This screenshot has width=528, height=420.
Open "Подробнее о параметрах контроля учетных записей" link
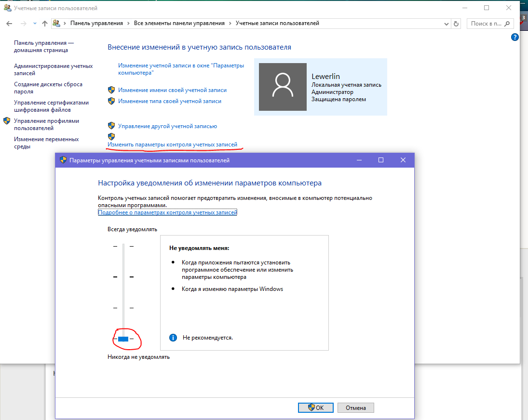pyautogui.click(x=168, y=212)
